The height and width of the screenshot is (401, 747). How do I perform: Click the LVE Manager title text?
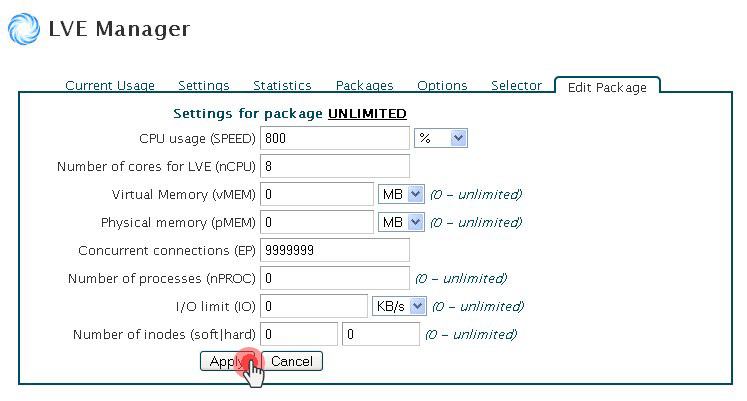pos(119,29)
